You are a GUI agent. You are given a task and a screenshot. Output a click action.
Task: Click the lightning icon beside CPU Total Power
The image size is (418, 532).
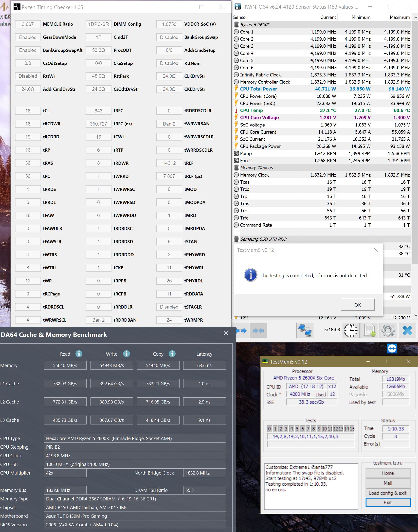[236, 89]
